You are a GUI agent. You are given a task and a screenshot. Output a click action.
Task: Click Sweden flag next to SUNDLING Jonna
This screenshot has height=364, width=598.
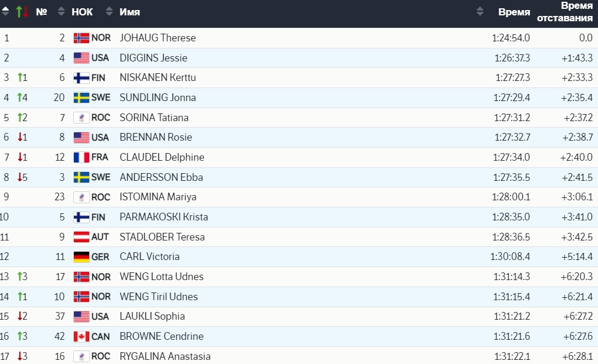[81, 97]
